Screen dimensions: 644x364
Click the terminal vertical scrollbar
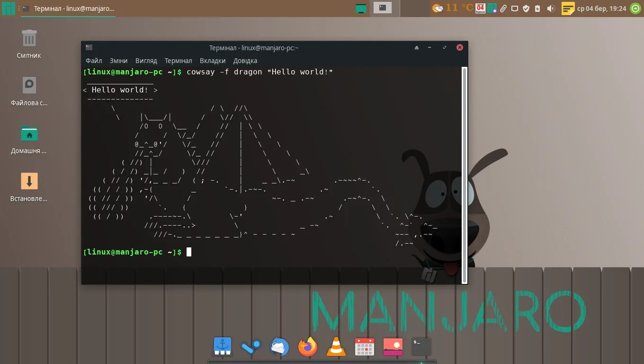pyautogui.click(x=465, y=174)
